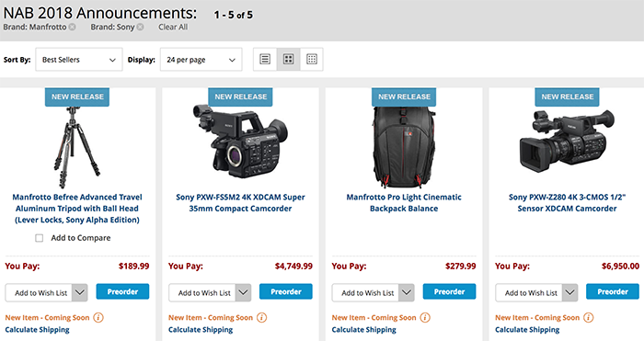Choose the dense small grid view icon
The height and width of the screenshot is (341, 644).
(x=312, y=60)
